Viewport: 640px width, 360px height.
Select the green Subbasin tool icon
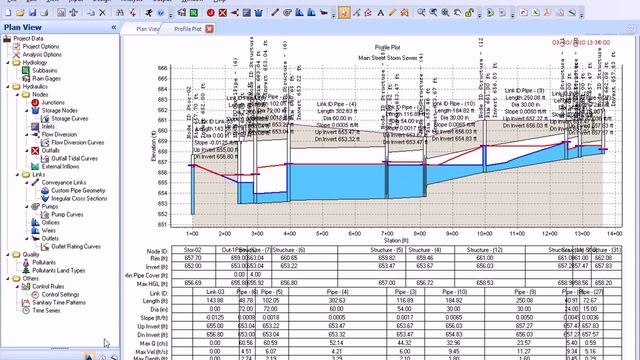194,13
